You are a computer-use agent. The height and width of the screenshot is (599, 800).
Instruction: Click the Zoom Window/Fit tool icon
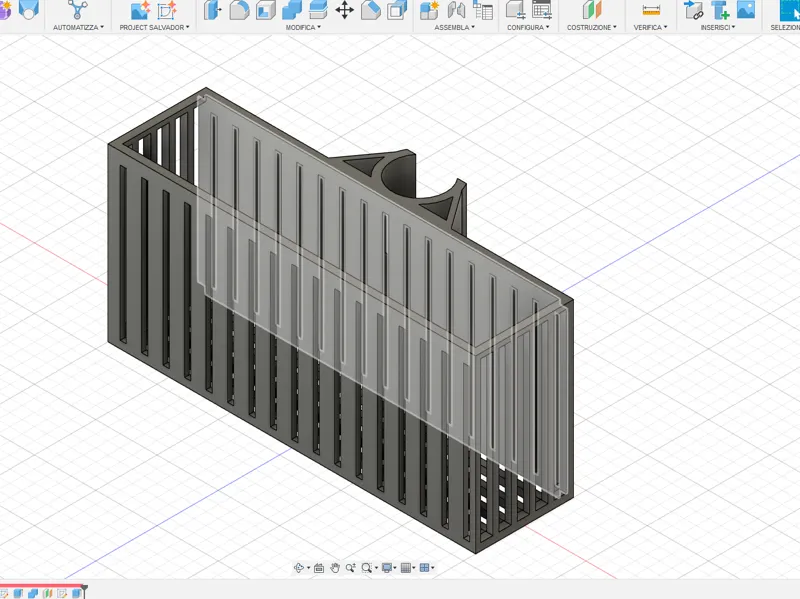click(366, 567)
